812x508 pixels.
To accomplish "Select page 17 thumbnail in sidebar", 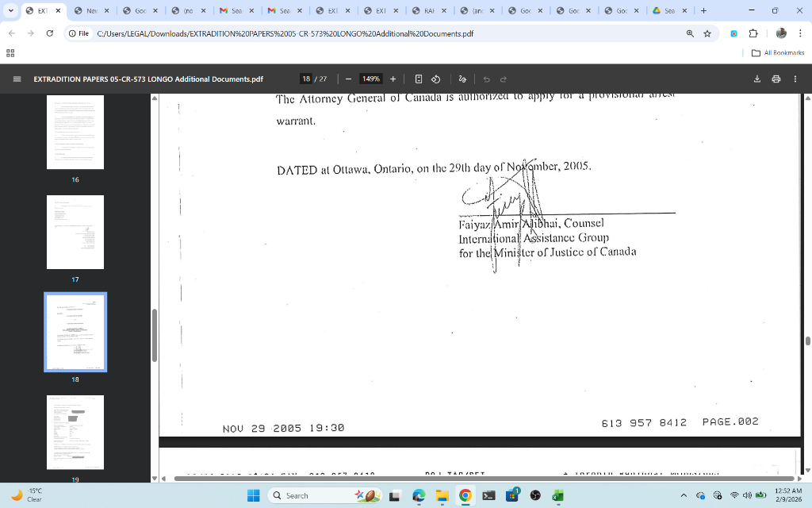I will (75, 232).
